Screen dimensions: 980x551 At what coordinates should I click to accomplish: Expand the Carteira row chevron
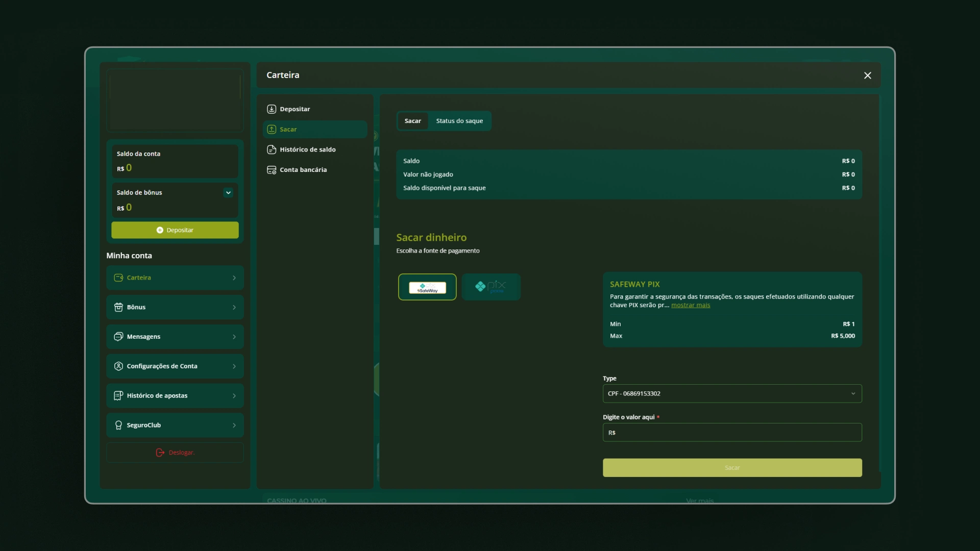point(234,278)
